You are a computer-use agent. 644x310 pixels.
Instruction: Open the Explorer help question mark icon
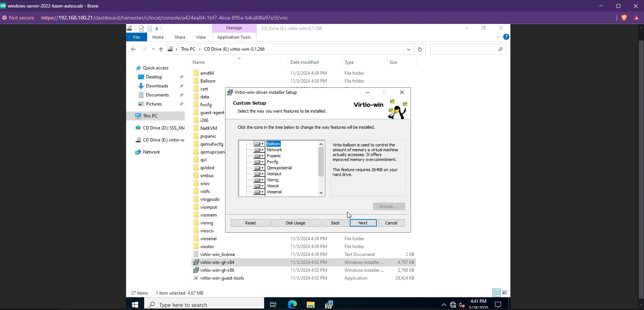506,37
